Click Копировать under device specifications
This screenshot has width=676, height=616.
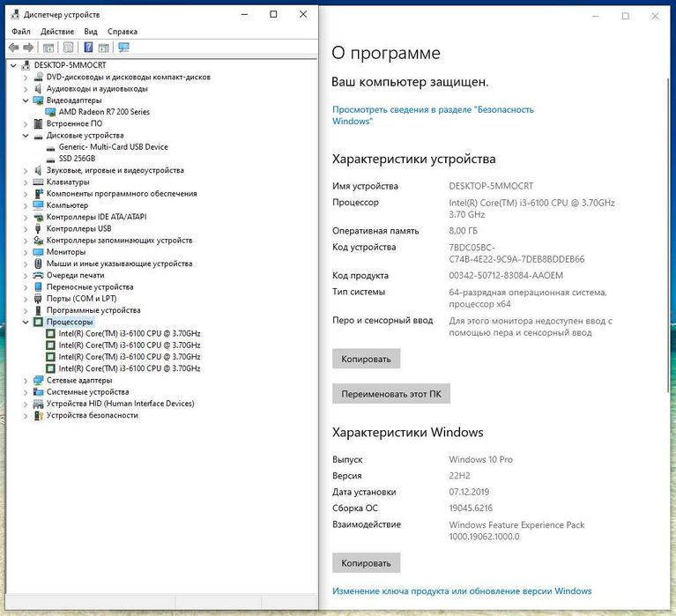click(366, 359)
